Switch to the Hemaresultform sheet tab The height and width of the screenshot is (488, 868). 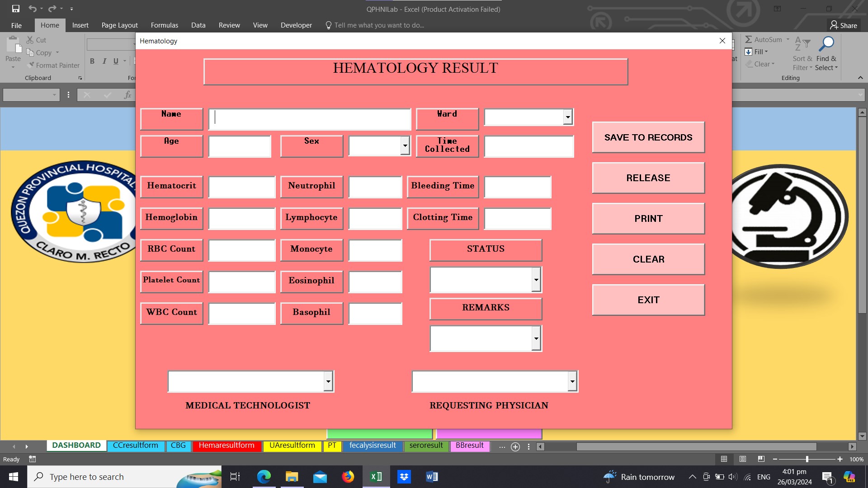click(x=226, y=446)
